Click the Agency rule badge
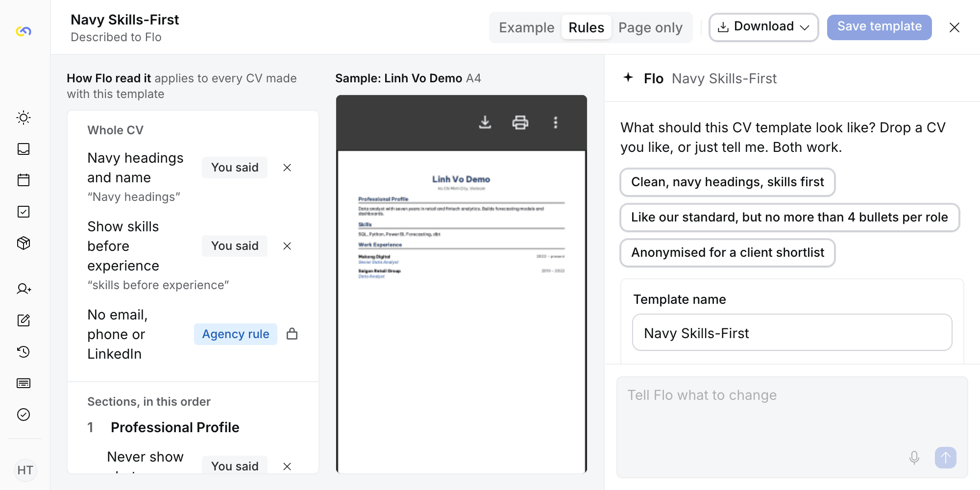 tap(236, 334)
